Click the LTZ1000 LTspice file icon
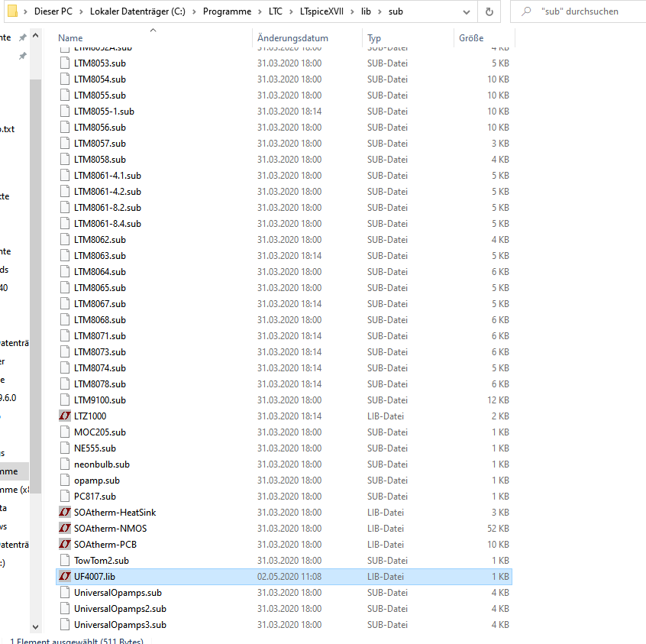 tap(65, 416)
